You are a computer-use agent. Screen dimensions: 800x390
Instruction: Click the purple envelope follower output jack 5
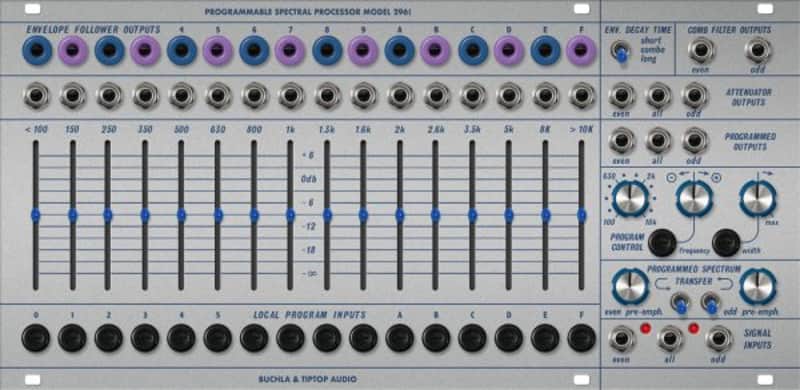218,50
